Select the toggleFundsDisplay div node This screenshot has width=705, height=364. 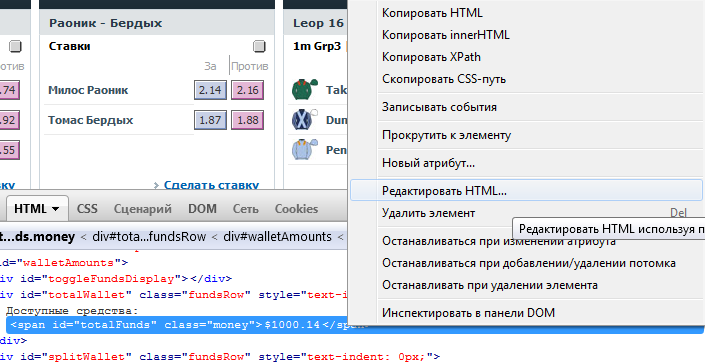(x=116, y=279)
